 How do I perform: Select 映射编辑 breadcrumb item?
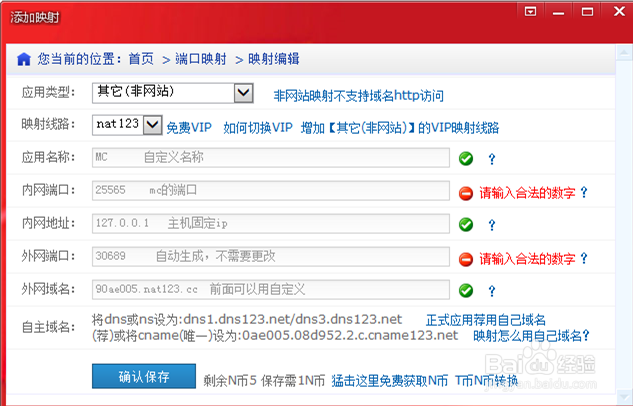(274, 59)
